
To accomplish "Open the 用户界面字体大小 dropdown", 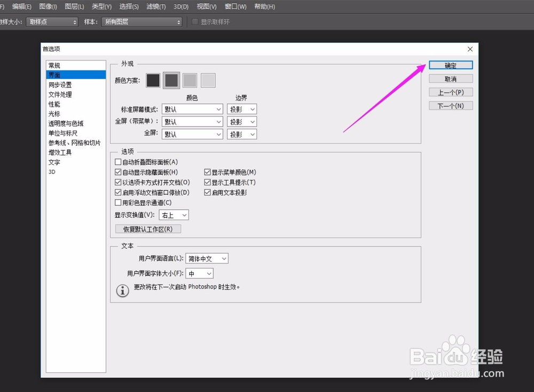I will tap(199, 273).
